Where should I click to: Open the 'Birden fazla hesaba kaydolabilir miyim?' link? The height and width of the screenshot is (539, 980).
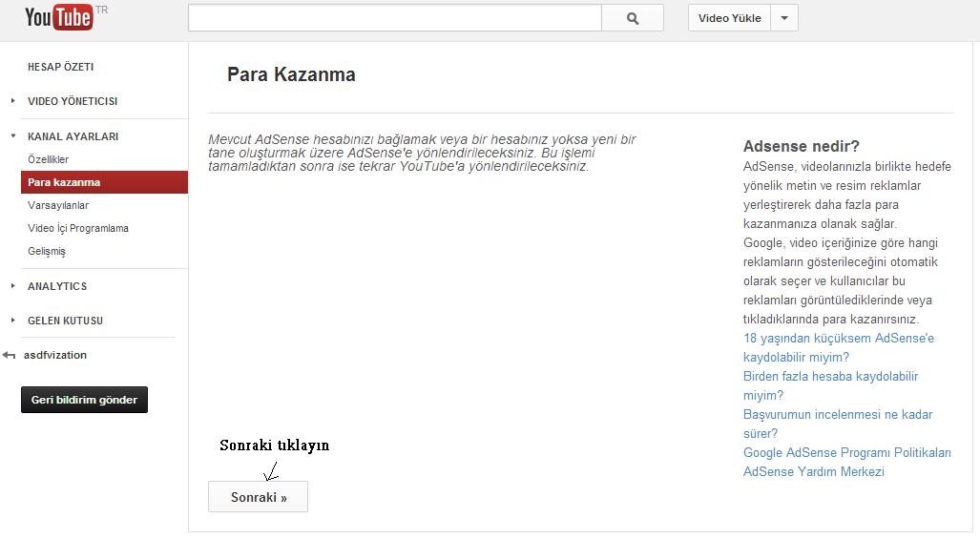coord(830,386)
